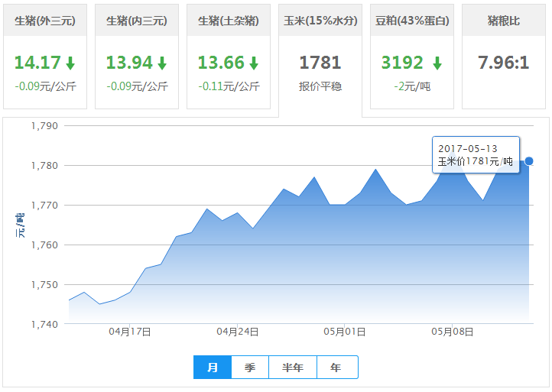The height and width of the screenshot is (392, 552).
Task: Click the 05月08日 x-axis label
Action: [x=452, y=332]
